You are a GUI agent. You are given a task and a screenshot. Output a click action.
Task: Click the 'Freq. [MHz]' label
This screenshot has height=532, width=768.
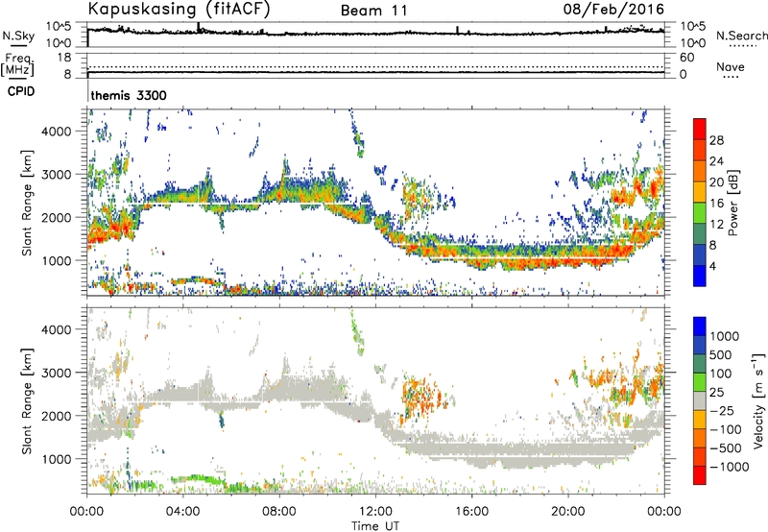click(x=17, y=65)
